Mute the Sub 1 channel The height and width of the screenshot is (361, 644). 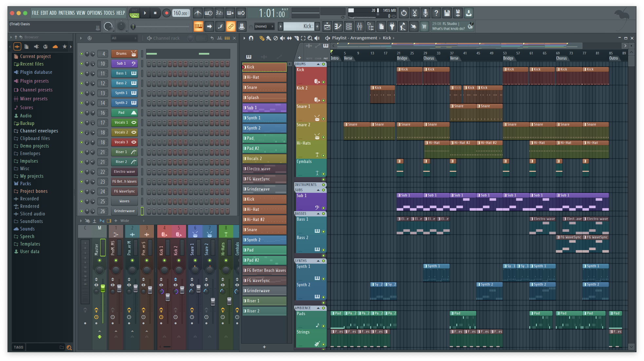[82, 64]
